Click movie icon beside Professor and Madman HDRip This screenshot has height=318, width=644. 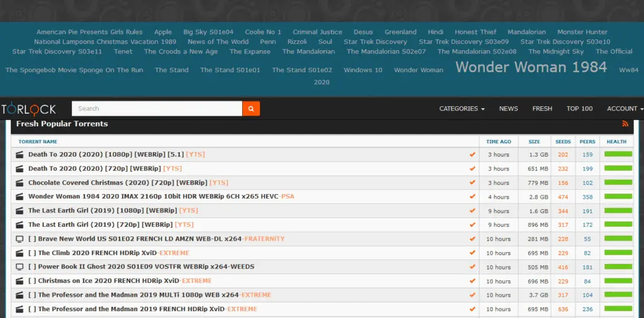coord(19,309)
